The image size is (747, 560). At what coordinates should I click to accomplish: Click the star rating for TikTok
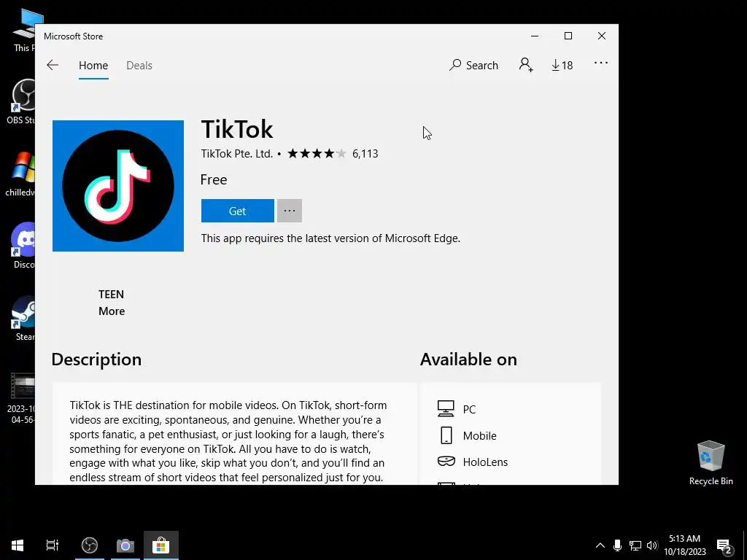317,153
